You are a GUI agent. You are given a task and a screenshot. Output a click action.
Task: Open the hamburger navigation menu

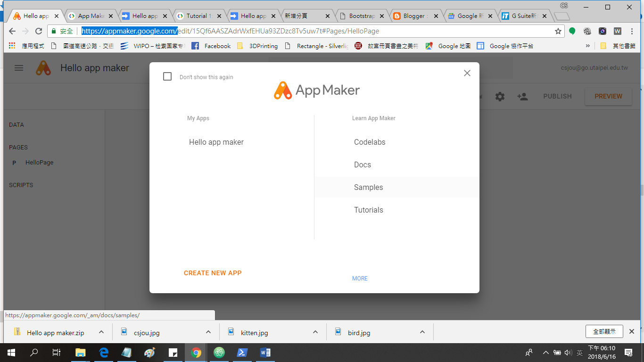(19, 68)
